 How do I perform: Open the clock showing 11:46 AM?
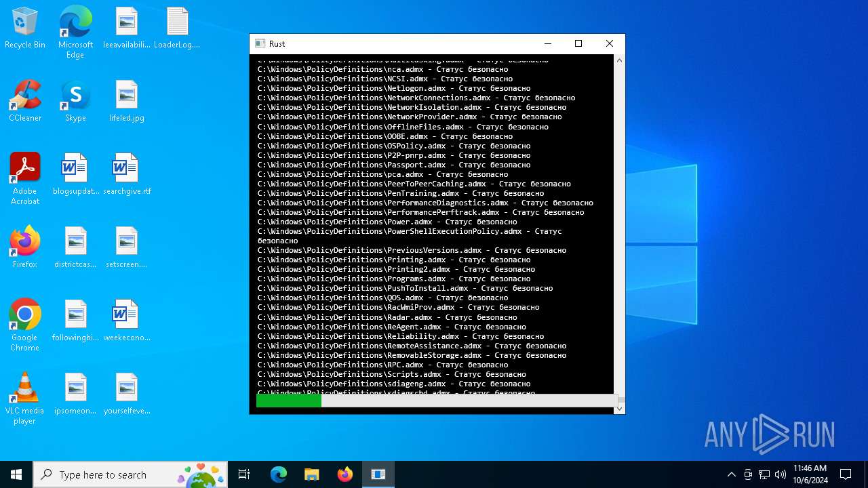(x=810, y=474)
